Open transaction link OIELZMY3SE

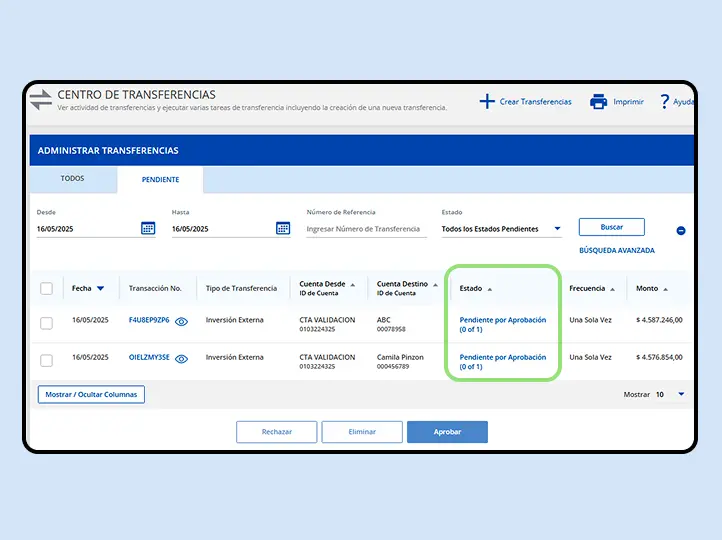click(x=149, y=357)
